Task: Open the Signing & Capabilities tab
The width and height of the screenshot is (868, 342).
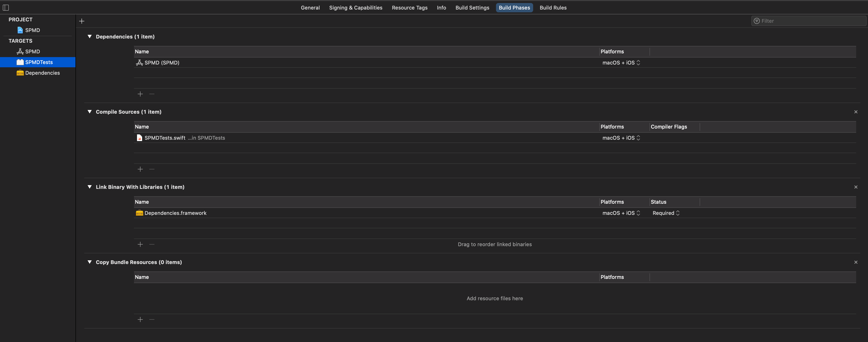Action: [x=356, y=7]
